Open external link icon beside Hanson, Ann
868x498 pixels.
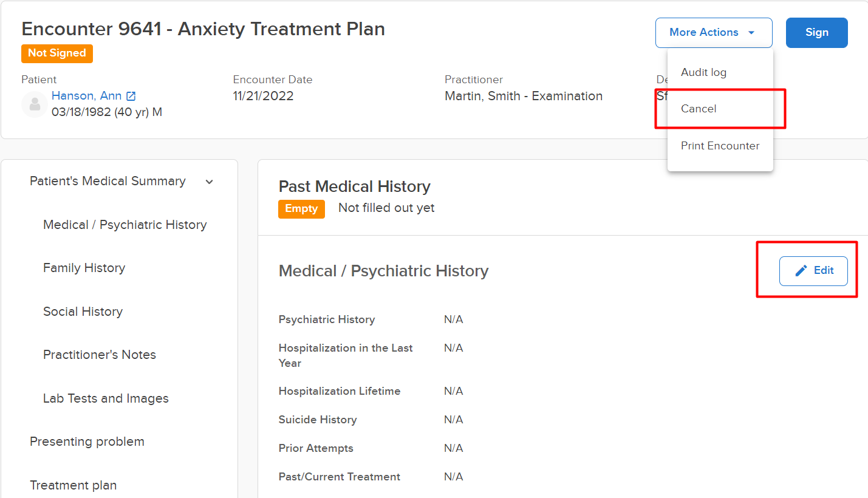[x=131, y=96]
